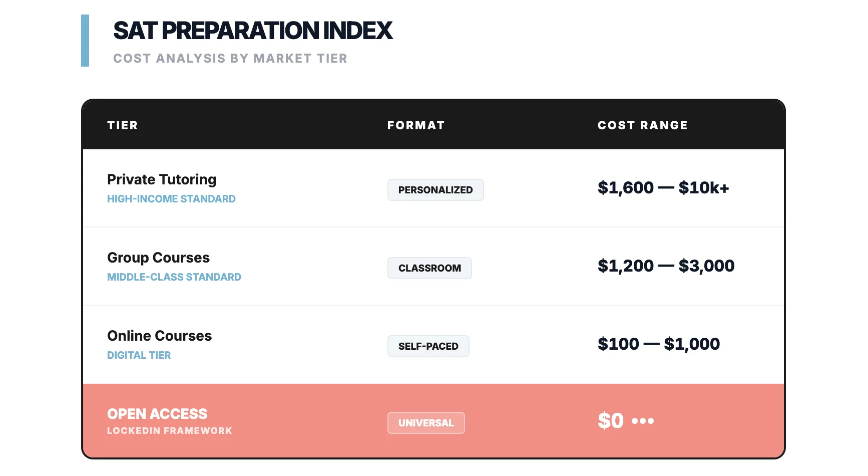
Task: Select the TIER column header
Action: point(123,125)
